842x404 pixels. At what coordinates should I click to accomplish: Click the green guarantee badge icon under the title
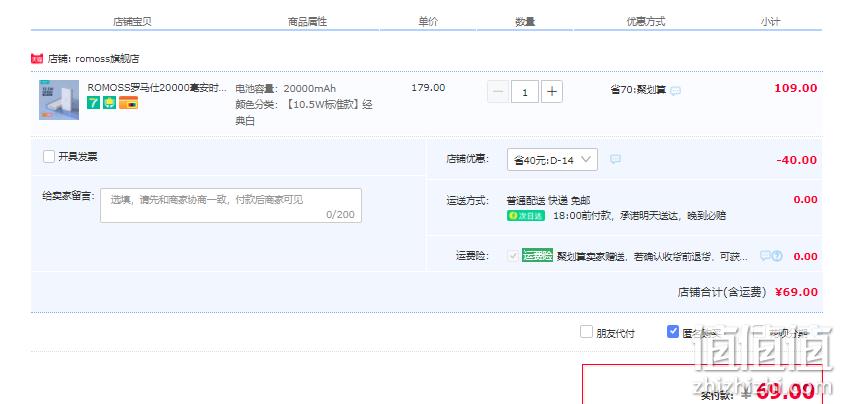point(110,103)
